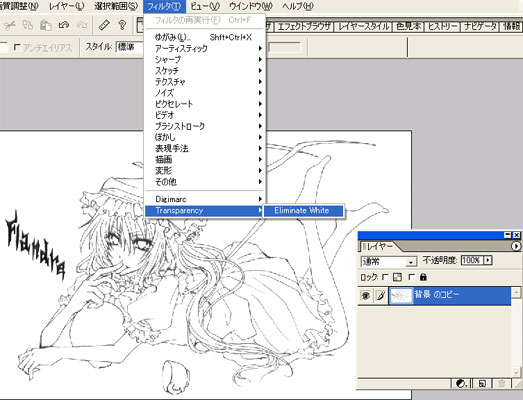
Task: Open the ヘルプ menu
Action: [x=298, y=6]
